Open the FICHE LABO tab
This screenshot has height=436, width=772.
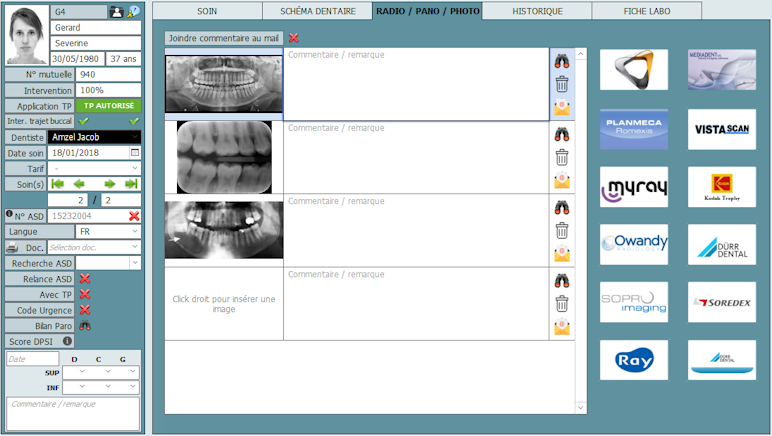pyautogui.click(x=647, y=11)
